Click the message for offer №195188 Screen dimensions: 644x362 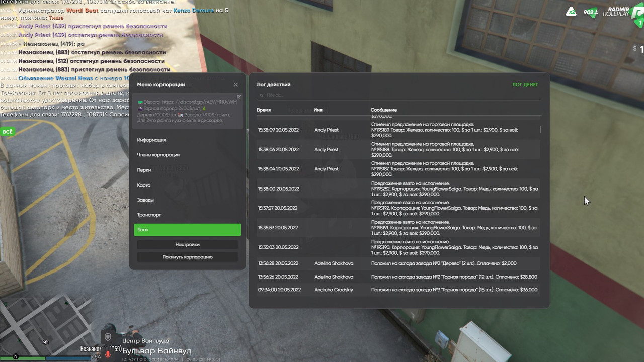[x=445, y=150]
